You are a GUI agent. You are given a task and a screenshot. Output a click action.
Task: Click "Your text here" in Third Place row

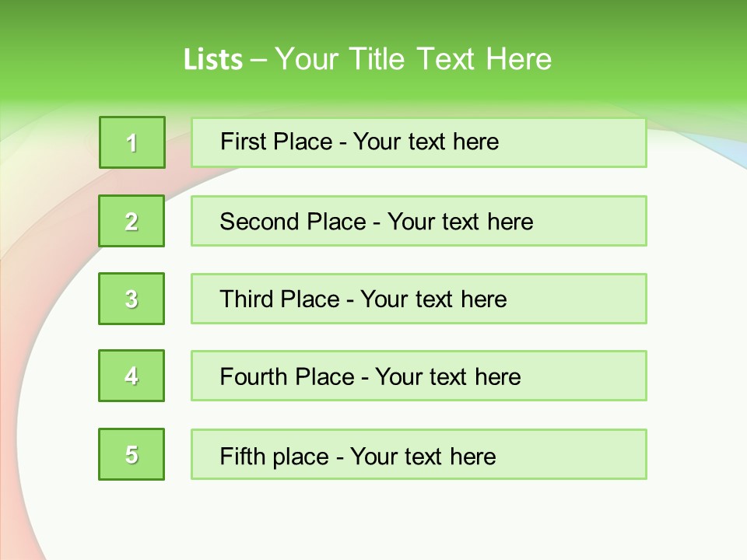433,299
